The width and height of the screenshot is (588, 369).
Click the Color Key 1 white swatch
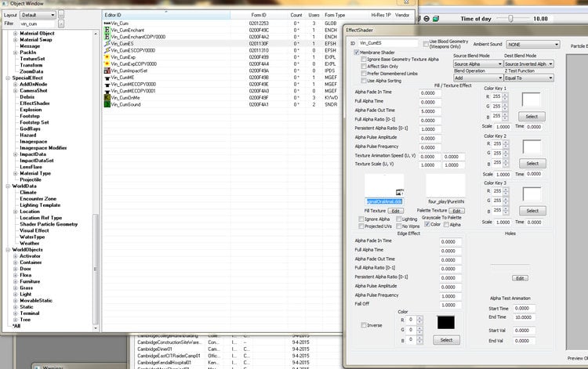[531, 99]
